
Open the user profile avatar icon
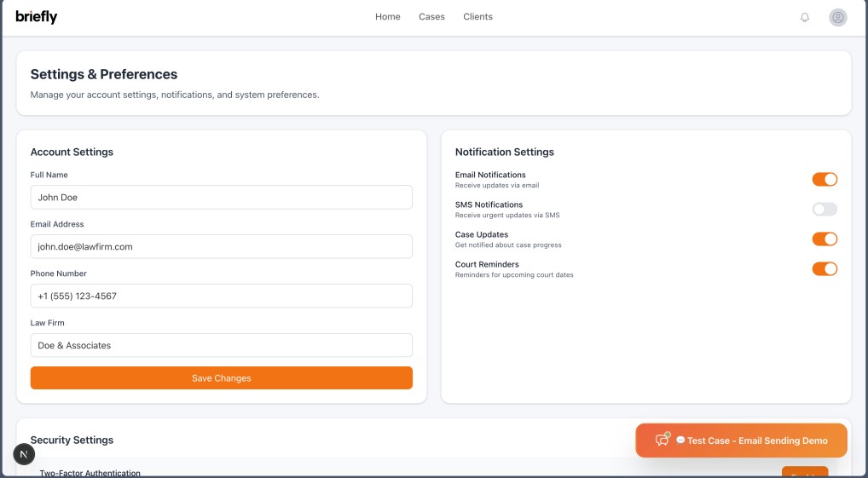(837, 17)
